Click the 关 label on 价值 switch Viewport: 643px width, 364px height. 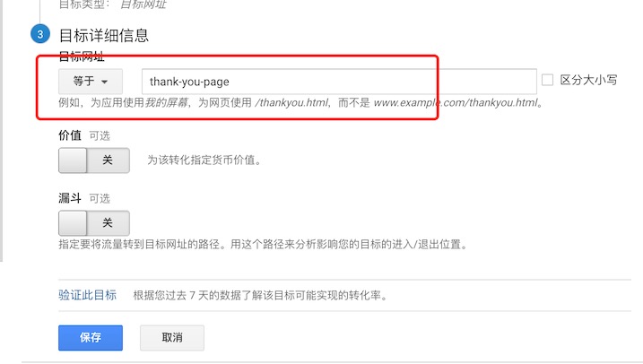tap(108, 160)
